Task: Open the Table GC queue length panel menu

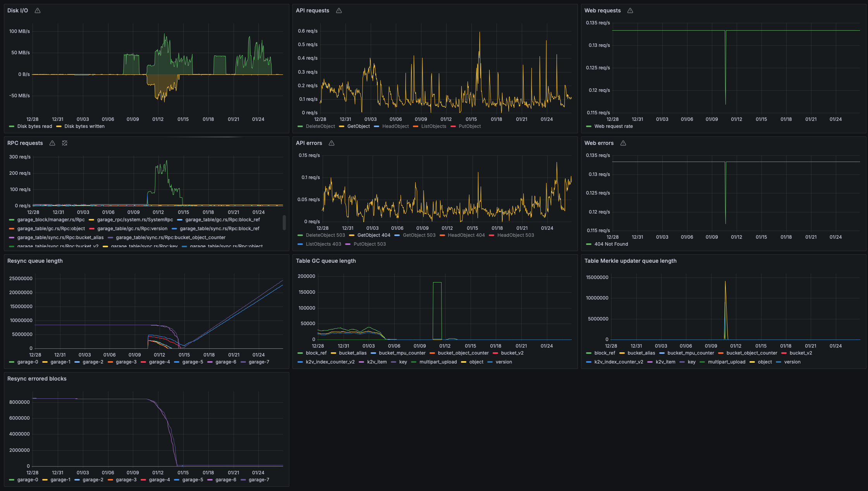Action: click(x=326, y=261)
